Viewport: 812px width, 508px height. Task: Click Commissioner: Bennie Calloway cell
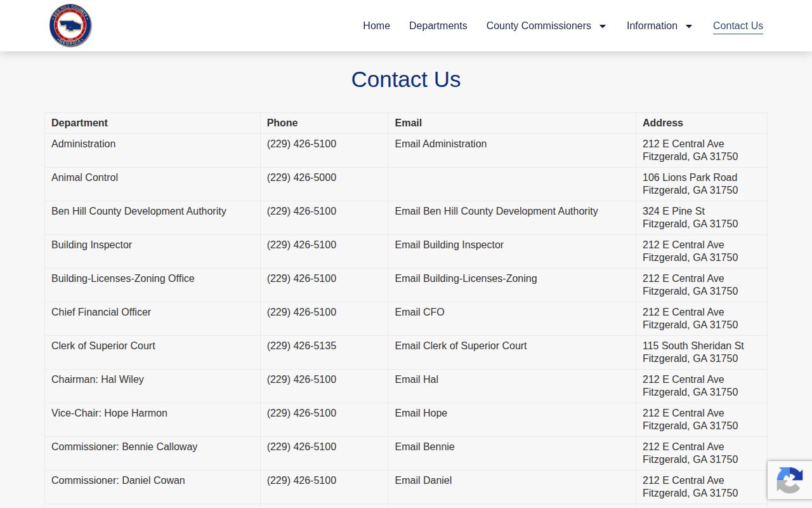pyautogui.click(x=152, y=453)
